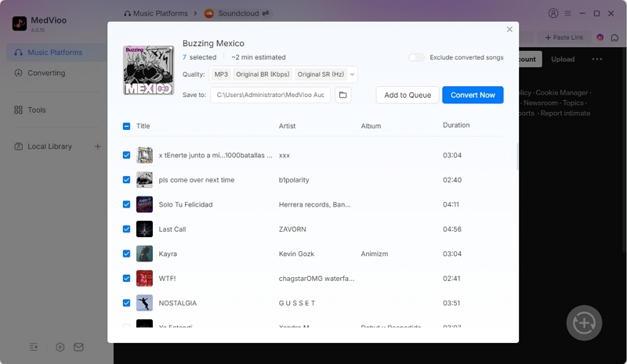
Task: Open the Original SR (Hz) option
Action: tap(321, 74)
